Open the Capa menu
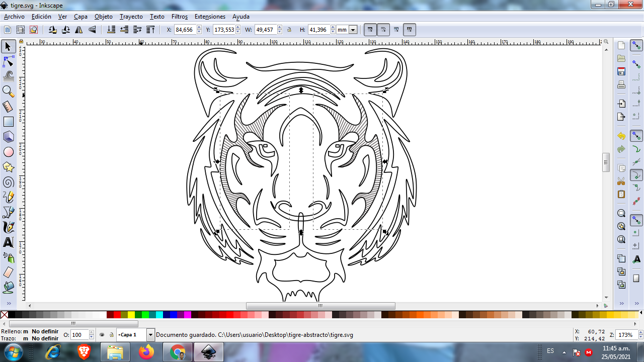 [80, 17]
